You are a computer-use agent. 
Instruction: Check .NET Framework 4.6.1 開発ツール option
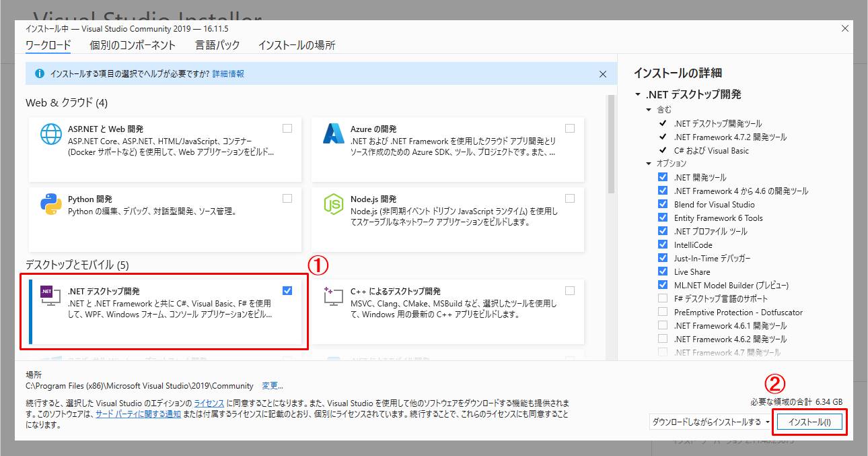(x=663, y=325)
